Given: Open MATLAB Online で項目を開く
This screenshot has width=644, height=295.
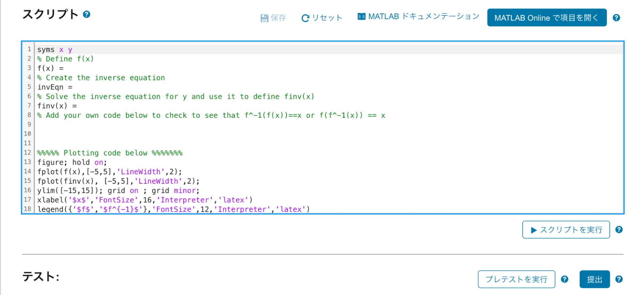Looking at the screenshot, I should tap(547, 18).
